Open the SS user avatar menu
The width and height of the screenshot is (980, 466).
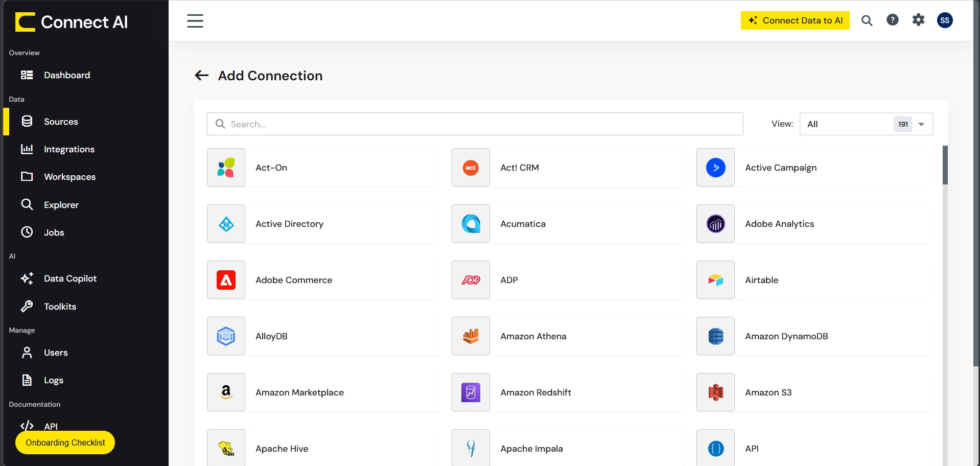(945, 20)
